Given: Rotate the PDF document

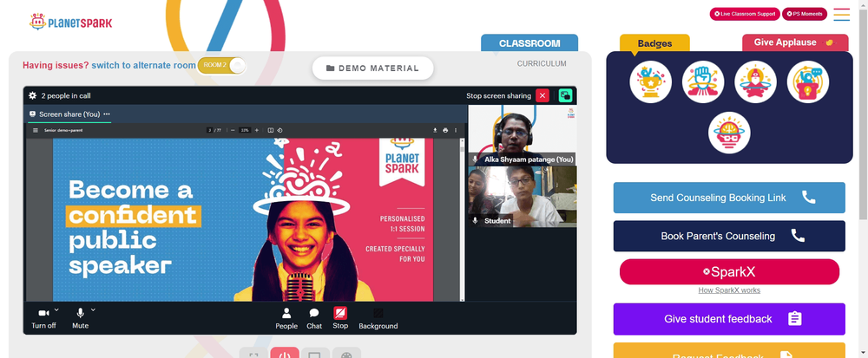Looking at the screenshot, I should [280, 130].
